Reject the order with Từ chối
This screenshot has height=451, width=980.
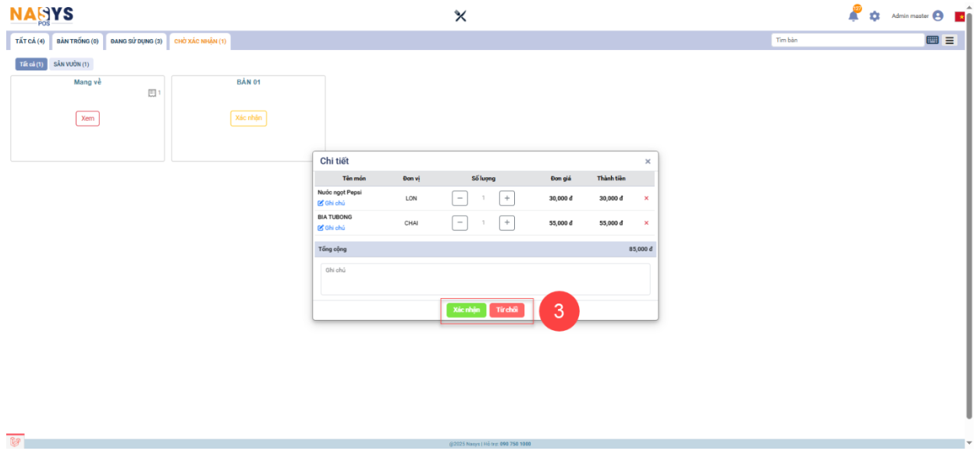507,310
